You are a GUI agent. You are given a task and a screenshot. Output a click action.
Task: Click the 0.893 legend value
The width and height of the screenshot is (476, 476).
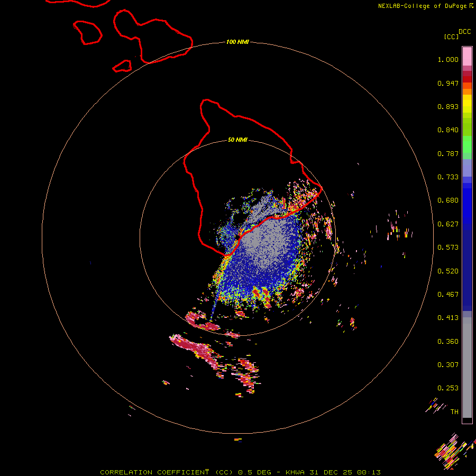coord(448,106)
